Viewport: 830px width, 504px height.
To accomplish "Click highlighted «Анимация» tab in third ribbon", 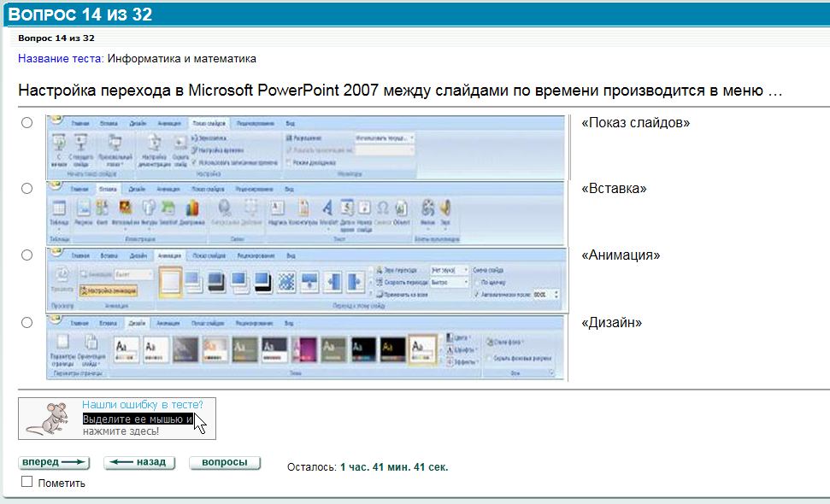I will pyautogui.click(x=169, y=256).
